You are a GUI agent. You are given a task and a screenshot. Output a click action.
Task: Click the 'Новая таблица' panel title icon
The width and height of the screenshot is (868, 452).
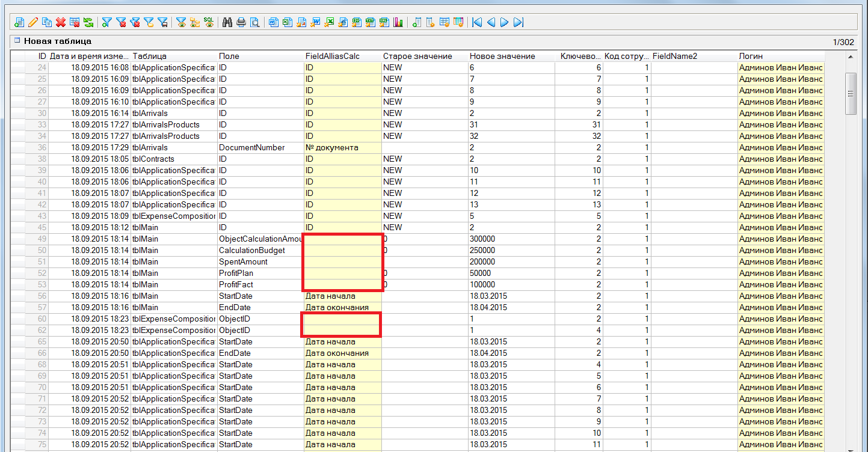[17, 41]
